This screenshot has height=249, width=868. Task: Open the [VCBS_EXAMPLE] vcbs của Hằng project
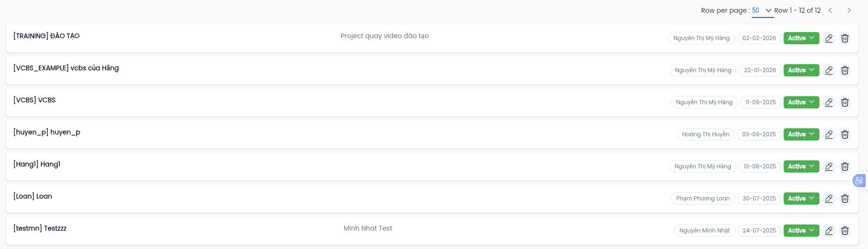coord(66,68)
